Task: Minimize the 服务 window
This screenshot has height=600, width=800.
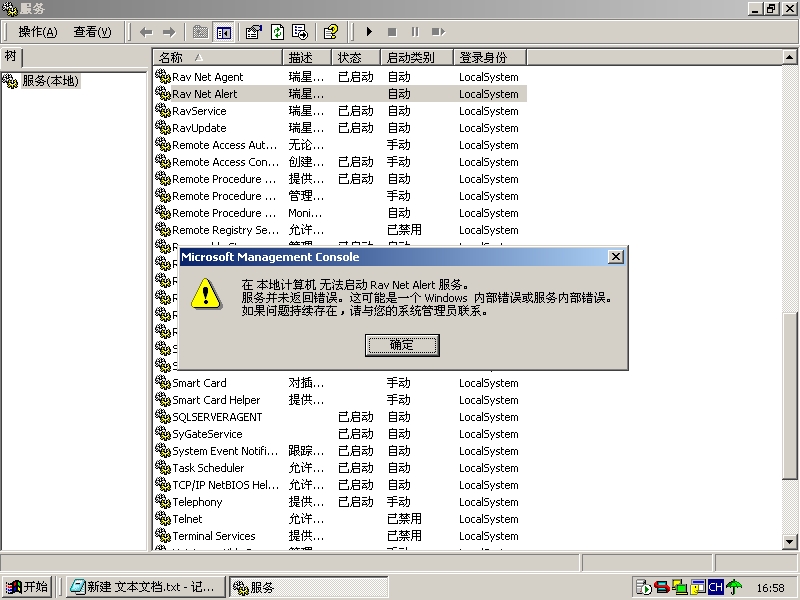Action: [x=755, y=9]
